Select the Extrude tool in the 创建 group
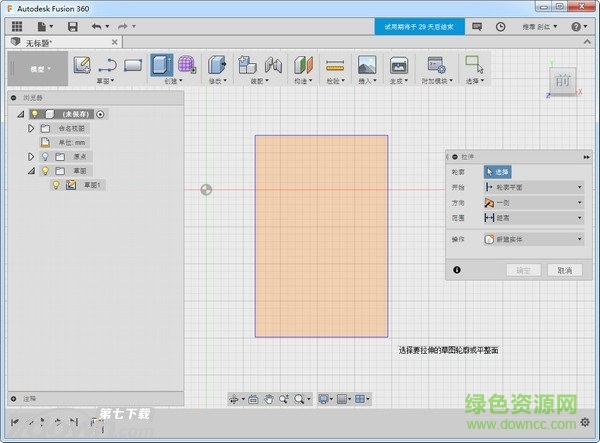This screenshot has height=443, width=600. [161, 65]
